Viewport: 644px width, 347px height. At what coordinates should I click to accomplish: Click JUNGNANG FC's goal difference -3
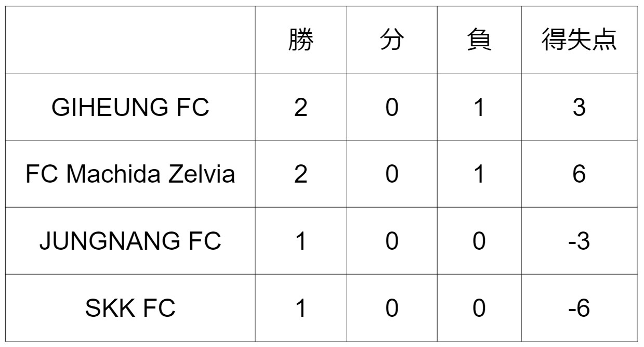coord(579,241)
